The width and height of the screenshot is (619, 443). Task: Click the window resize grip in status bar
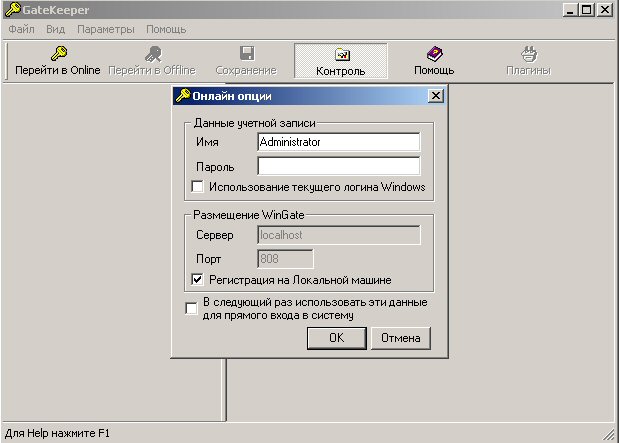point(608,434)
